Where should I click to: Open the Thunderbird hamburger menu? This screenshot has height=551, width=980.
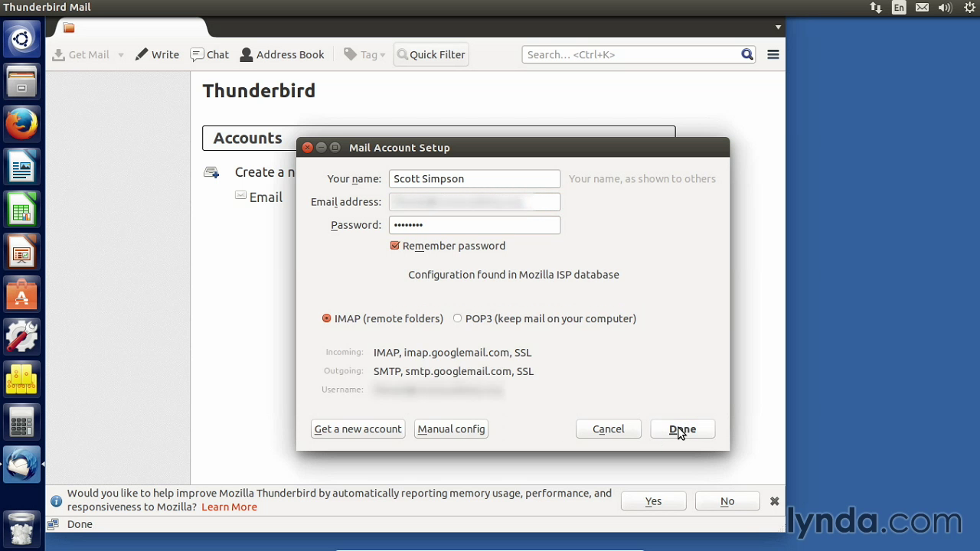pyautogui.click(x=773, y=54)
